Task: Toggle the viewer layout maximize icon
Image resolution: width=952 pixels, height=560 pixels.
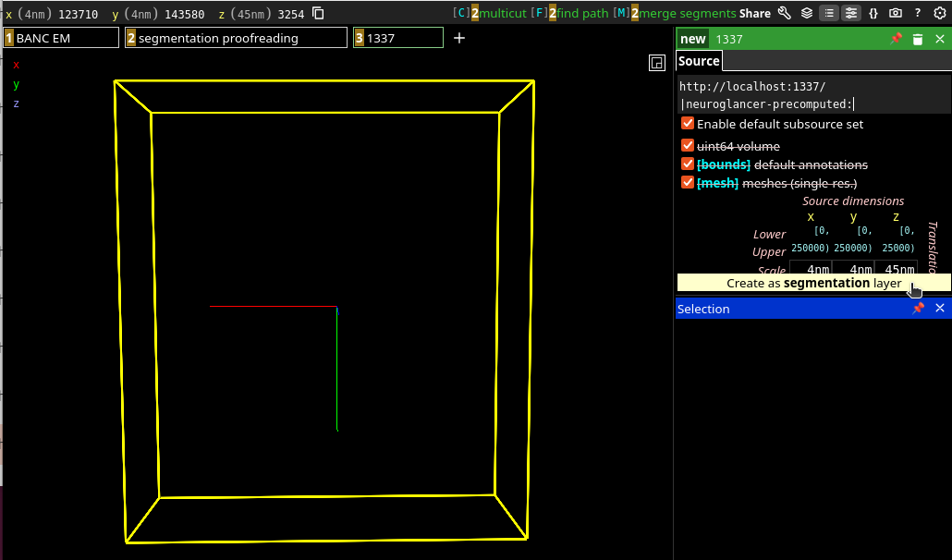Action: coord(657,63)
